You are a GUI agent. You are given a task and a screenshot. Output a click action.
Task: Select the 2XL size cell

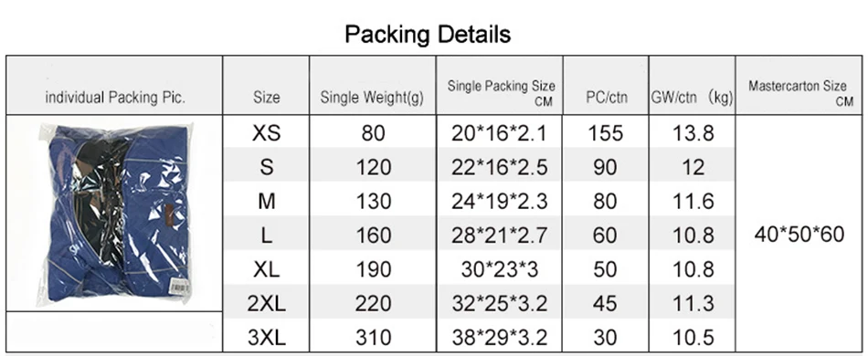[266, 303]
